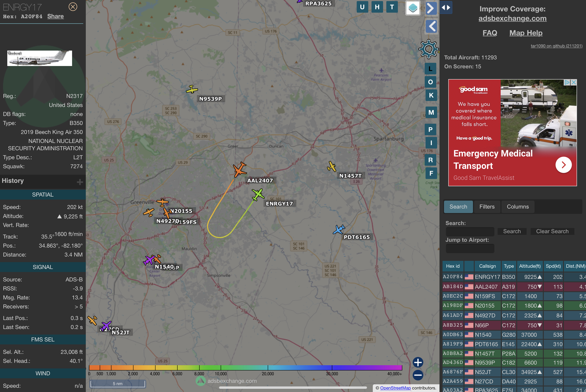This screenshot has width=586, height=392.
Task: Toggle the I map option button
Action: (x=431, y=143)
